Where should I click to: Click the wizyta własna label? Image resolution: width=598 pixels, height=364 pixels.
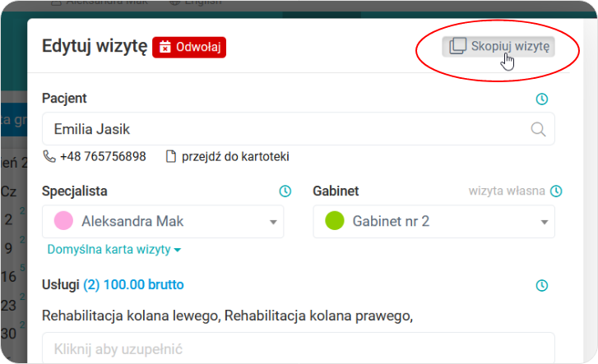tap(507, 191)
